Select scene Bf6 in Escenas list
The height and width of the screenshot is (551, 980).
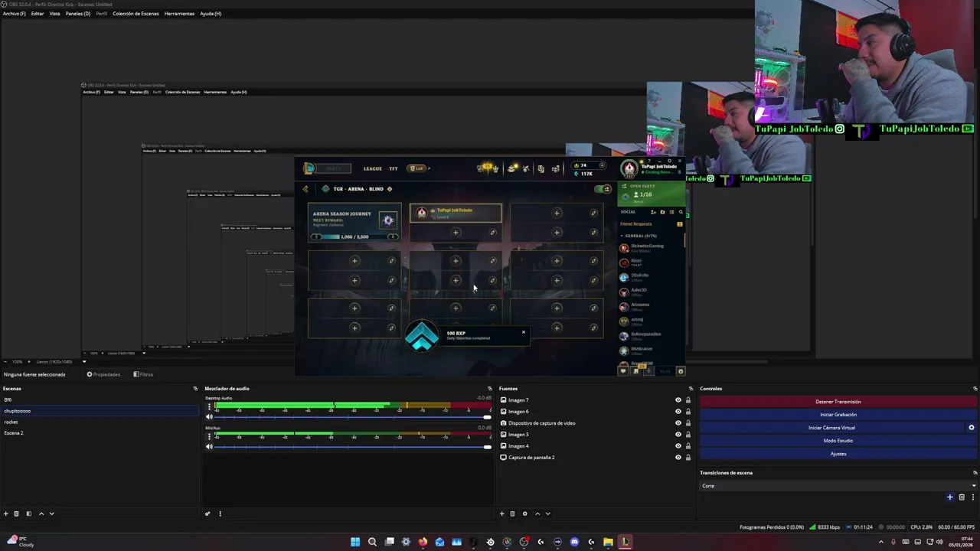(x=100, y=399)
